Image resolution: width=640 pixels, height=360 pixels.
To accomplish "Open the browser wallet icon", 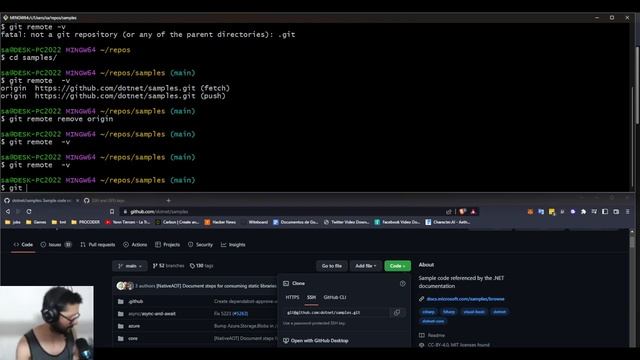I will click(x=616, y=211).
